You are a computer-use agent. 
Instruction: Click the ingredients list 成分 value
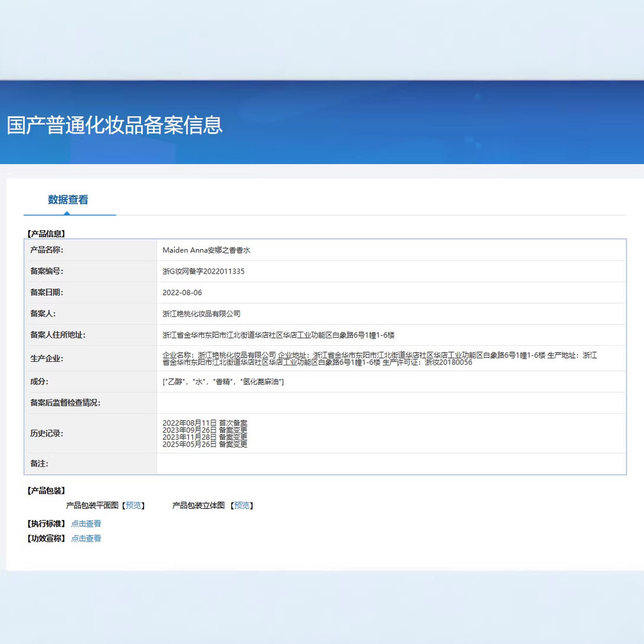(223, 382)
